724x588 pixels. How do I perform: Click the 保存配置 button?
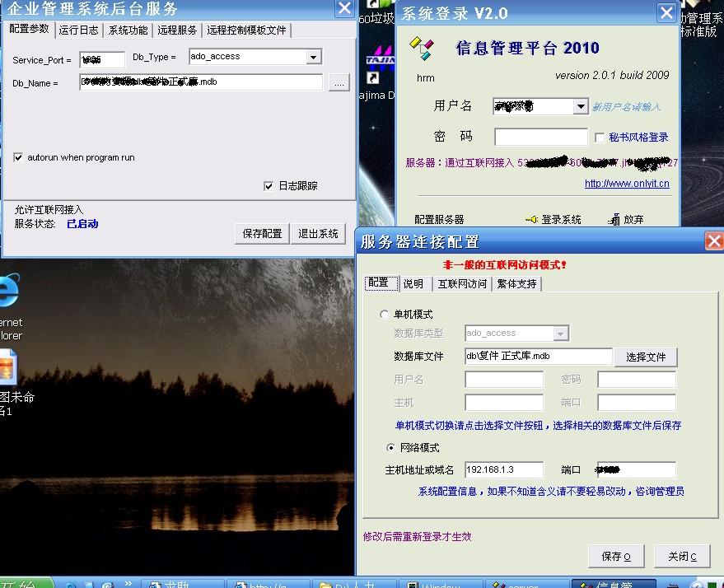click(x=262, y=234)
